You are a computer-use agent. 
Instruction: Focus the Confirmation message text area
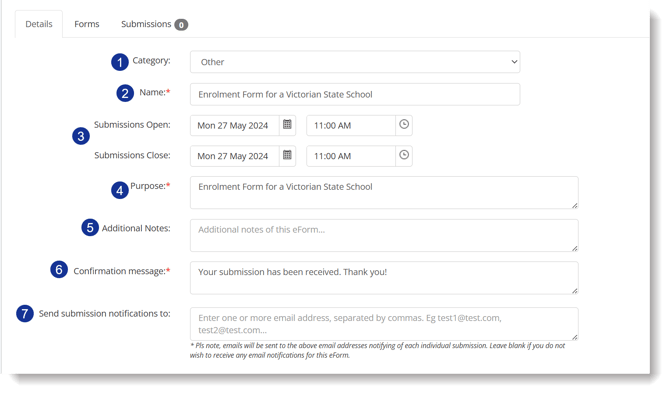[384, 278]
